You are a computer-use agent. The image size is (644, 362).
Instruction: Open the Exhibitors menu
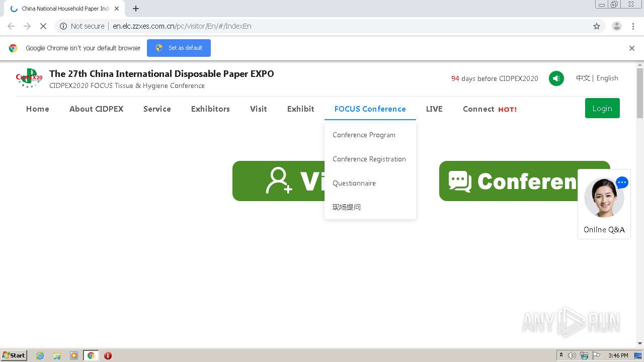(x=210, y=109)
